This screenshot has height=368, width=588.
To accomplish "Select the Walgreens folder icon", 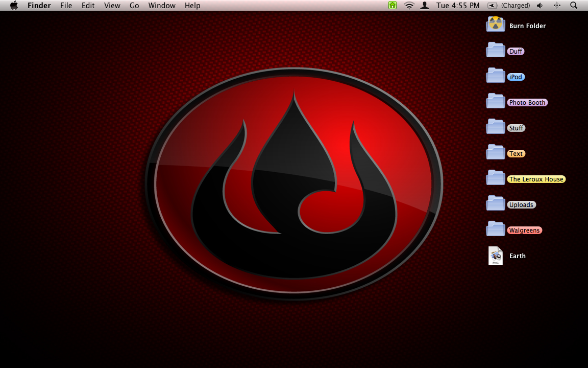I will click(x=496, y=228).
